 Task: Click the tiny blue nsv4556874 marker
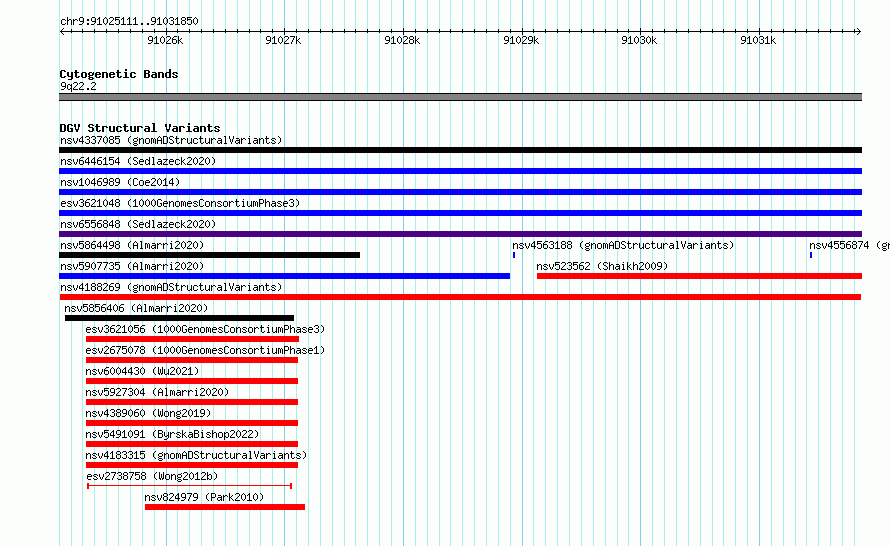pyautogui.click(x=811, y=255)
